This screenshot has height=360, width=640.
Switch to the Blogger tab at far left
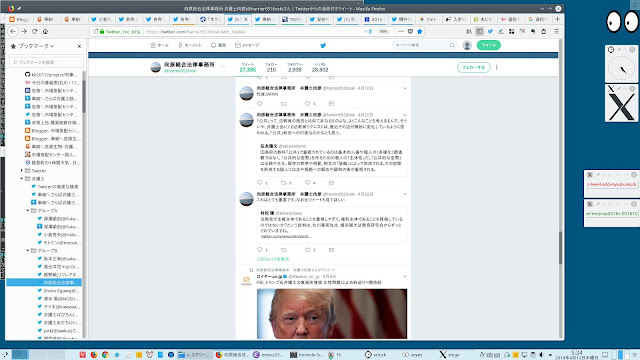coord(19,19)
